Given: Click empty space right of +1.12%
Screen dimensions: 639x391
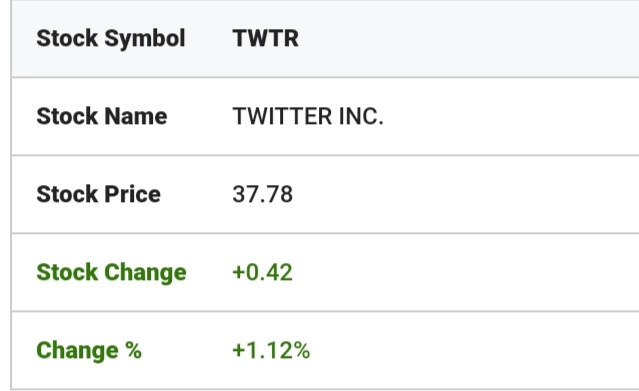Looking at the screenshot, I should click(x=475, y=351).
